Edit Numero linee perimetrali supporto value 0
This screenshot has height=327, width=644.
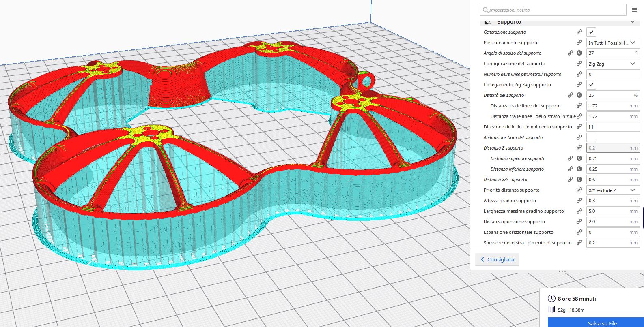point(613,74)
